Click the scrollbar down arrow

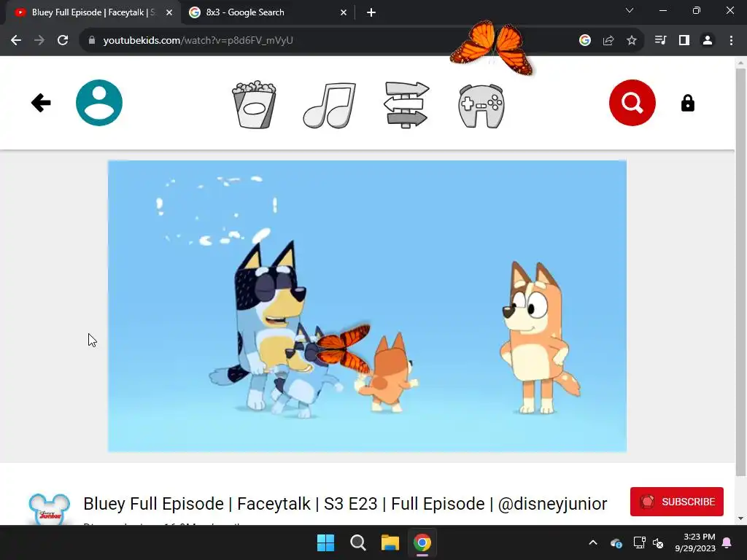[740, 518]
